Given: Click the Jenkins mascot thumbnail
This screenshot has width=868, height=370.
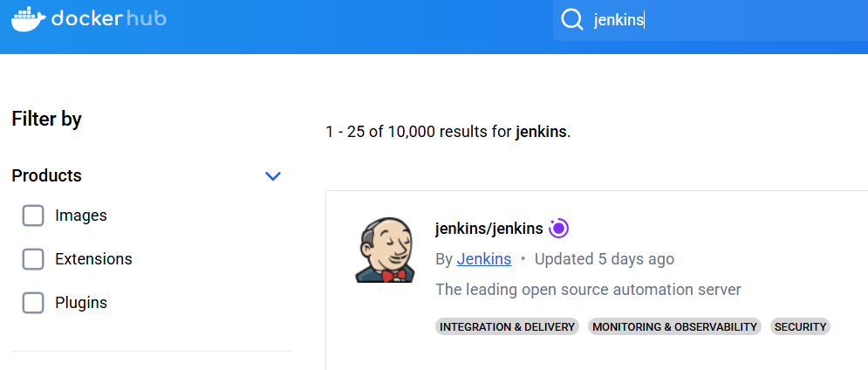Looking at the screenshot, I should click(x=385, y=250).
